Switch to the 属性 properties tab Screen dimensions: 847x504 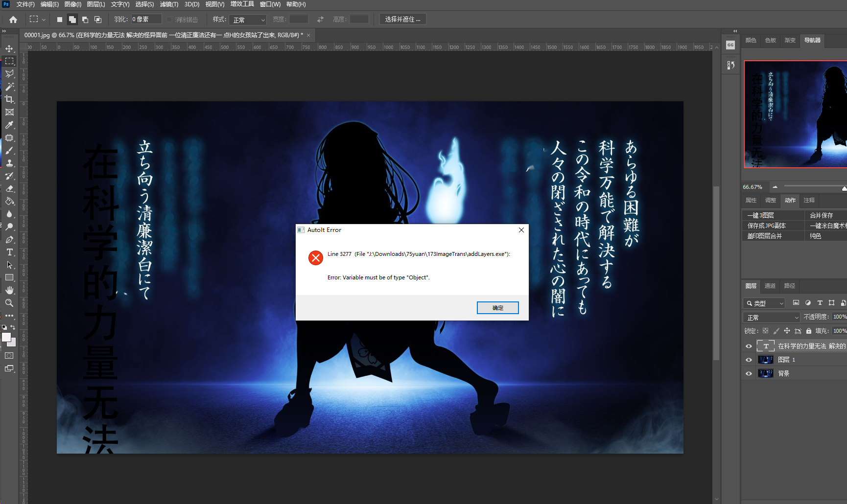coord(751,200)
